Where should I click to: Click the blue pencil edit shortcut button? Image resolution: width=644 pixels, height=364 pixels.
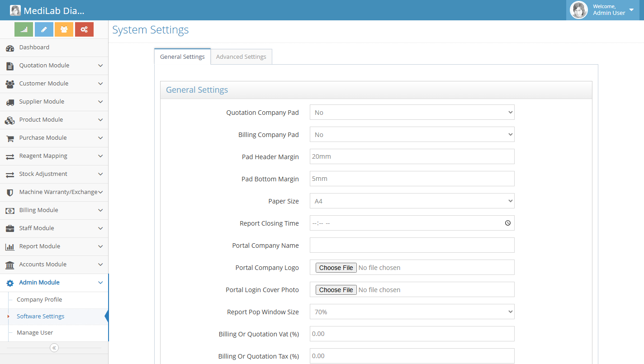pos(44,29)
